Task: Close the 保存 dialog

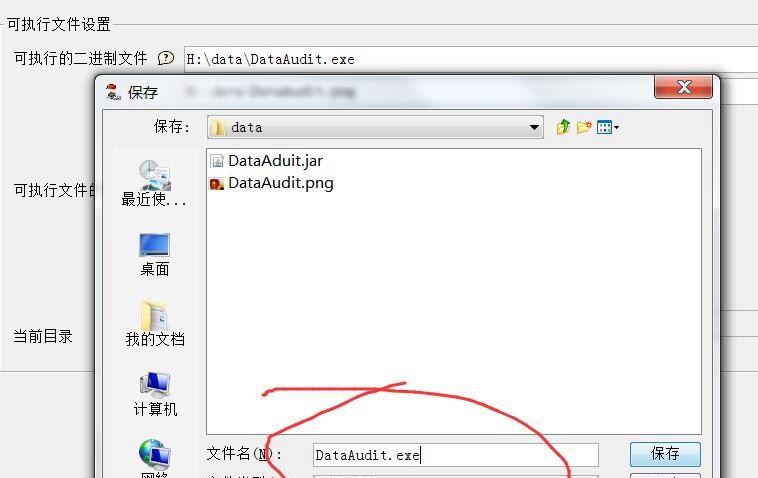Action: pyautogui.click(x=683, y=87)
